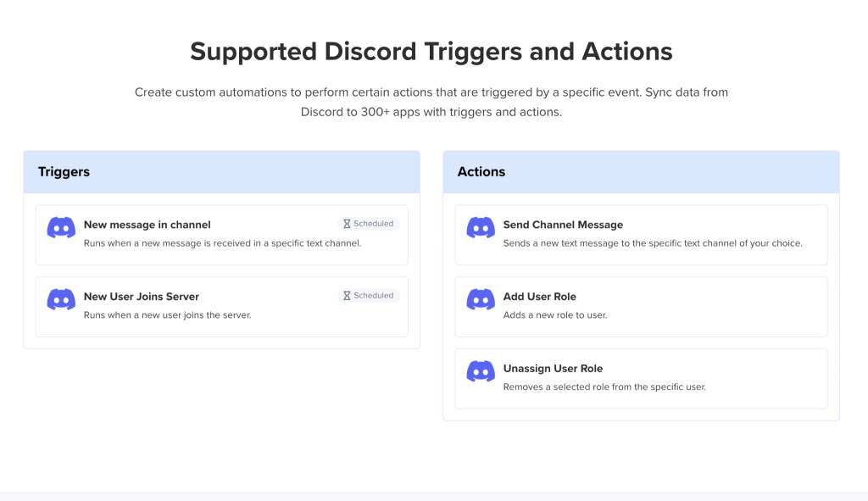
Task: Click the hourglass icon in the first Scheduled badge
Action: (346, 223)
